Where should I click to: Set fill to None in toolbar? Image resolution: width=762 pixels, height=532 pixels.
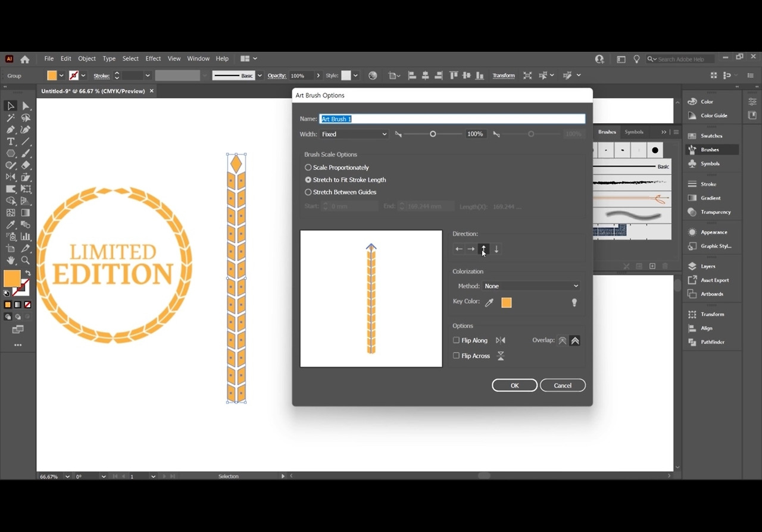click(x=27, y=305)
